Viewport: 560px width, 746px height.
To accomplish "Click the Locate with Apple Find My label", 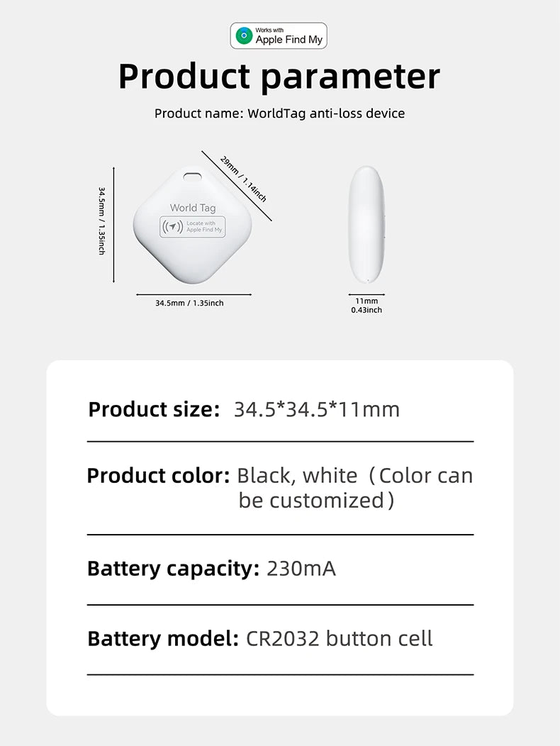I will (204, 227).
